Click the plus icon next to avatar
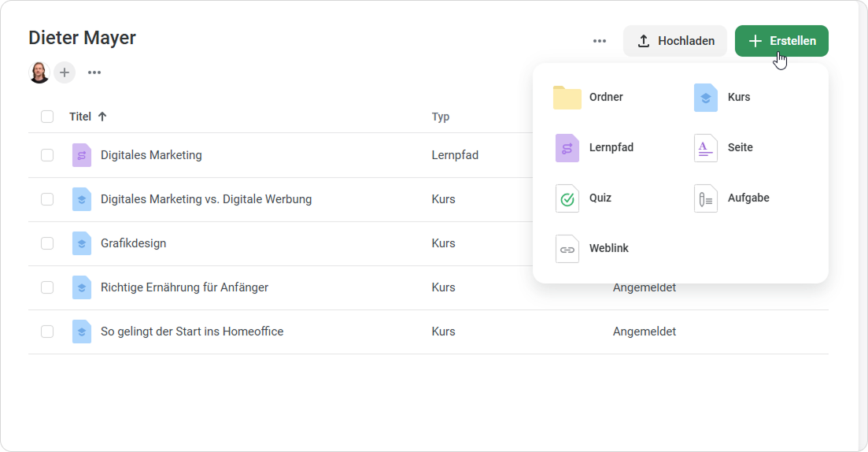Viewport: 868px width, 452px height. [x=65, y=72]
